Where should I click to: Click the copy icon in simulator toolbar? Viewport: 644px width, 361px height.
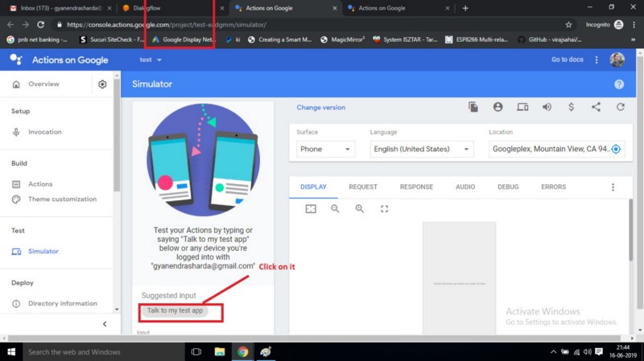473,107
